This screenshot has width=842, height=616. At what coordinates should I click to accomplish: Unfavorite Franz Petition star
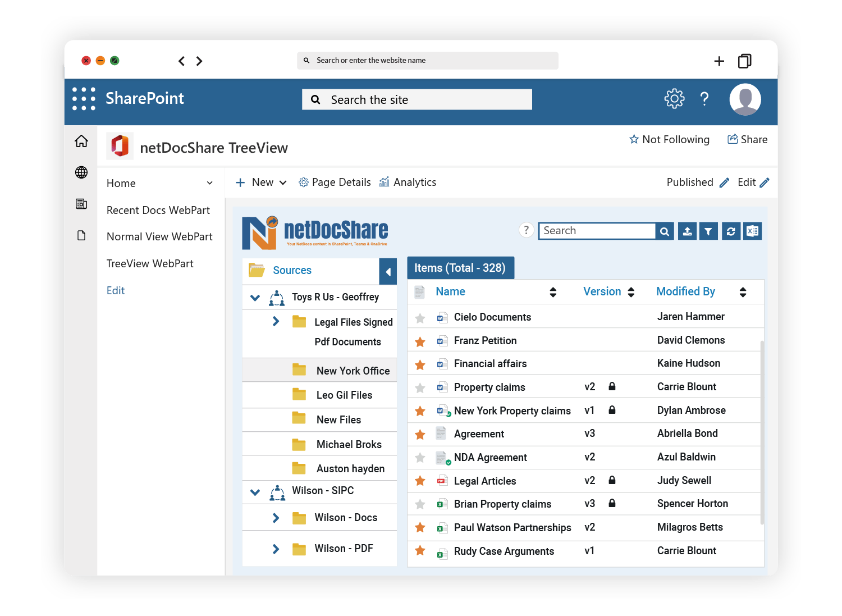pos(420,341)
